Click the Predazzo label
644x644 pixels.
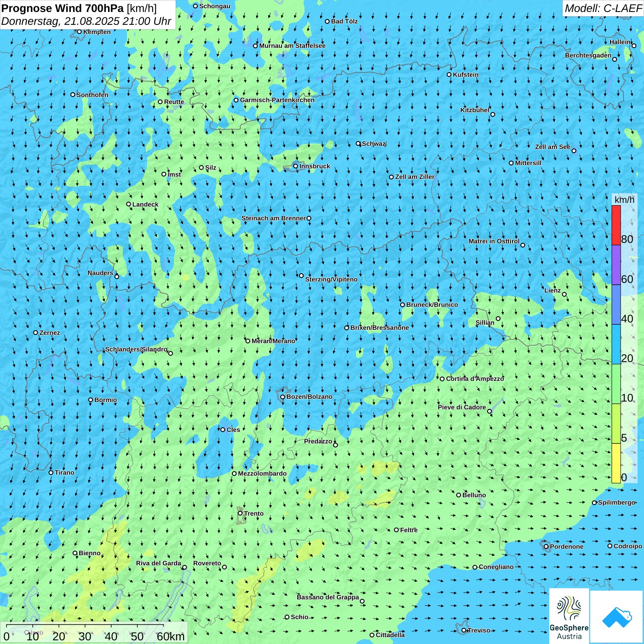tap(318, 441)
